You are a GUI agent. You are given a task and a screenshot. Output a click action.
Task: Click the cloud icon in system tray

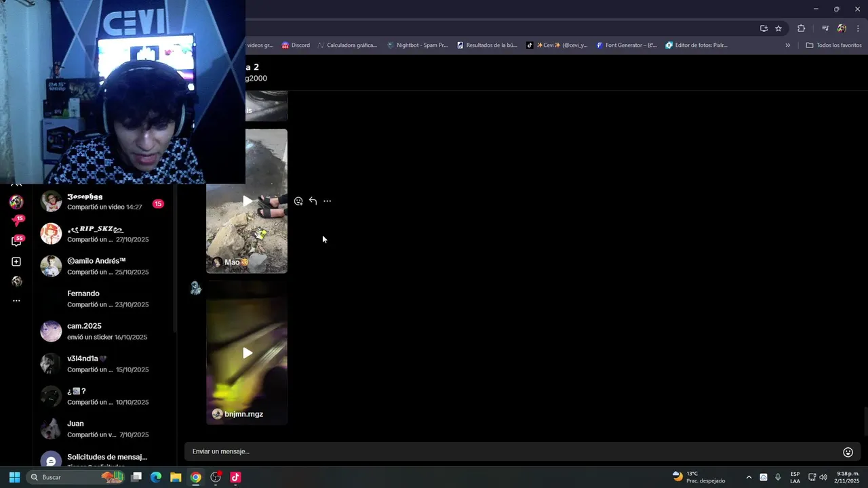pyautogui.click(x=764, y=477)
